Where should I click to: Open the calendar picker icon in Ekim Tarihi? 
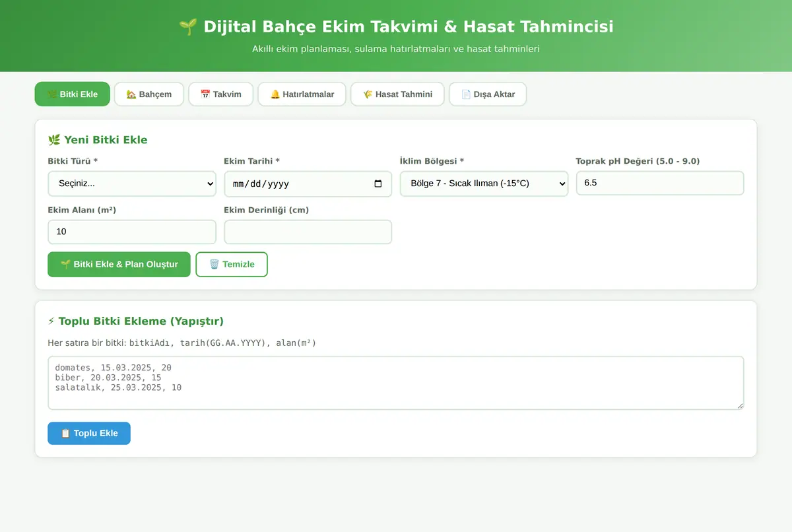[378, 184]
